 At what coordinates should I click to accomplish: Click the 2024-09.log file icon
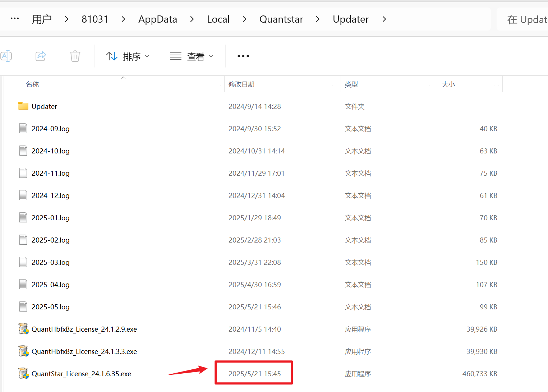(x=23, y=128)
